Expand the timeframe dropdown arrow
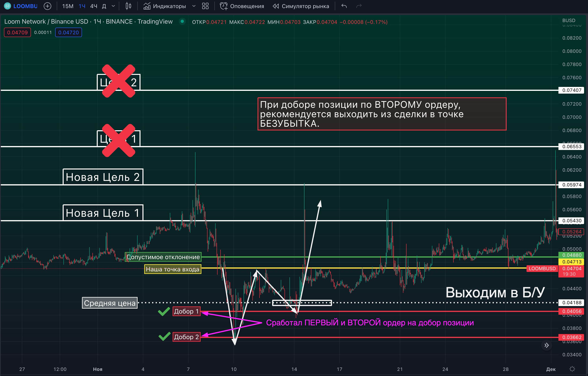Image resolution: width=588 pixels, height=376 pixels. click(113, 6)
